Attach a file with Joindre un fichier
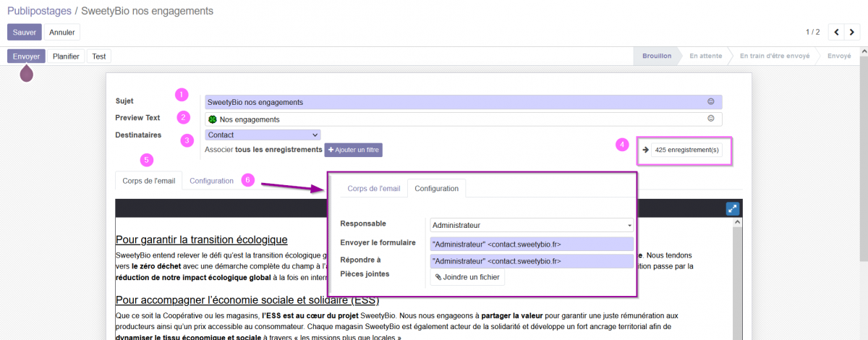The height and width of the screenshot is (340, 868). [467, 277]
